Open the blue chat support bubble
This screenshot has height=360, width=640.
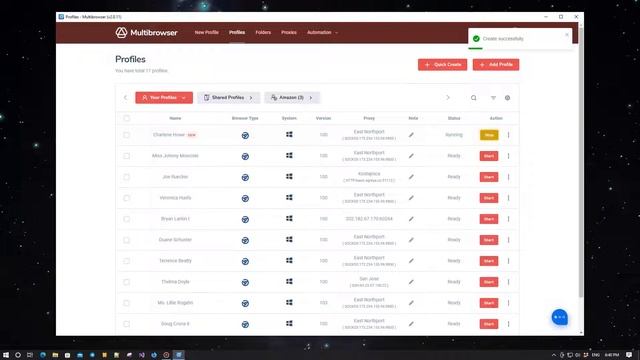(560, 317)
